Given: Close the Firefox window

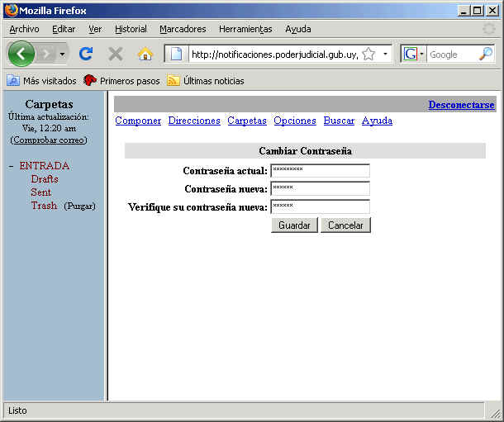Looking at the screenshot, I should (492, 11).
